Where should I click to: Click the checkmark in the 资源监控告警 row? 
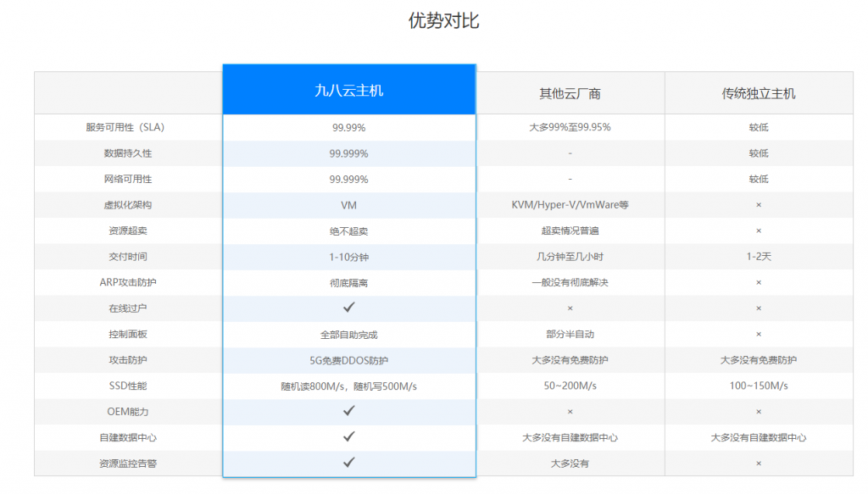[x=348, y=462]
